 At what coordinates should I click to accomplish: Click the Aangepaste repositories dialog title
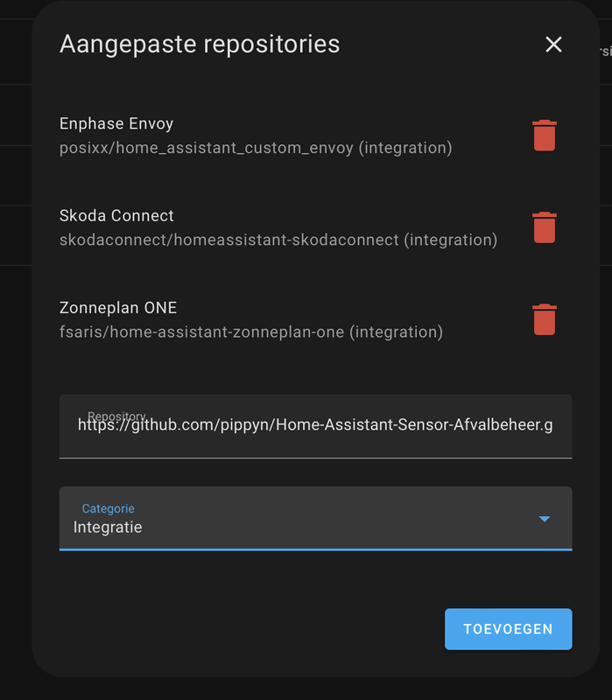200,44
